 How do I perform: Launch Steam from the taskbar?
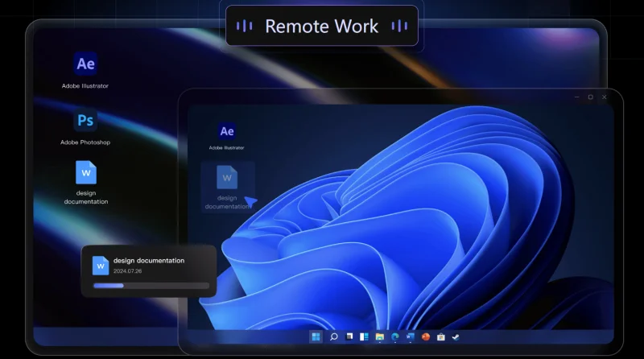point(456,336)
